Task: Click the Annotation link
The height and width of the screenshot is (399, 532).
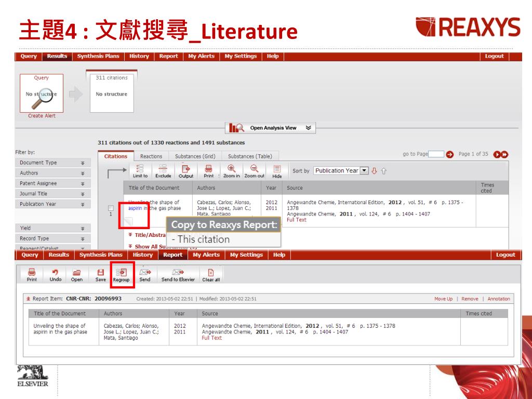Action: (499, 299)
